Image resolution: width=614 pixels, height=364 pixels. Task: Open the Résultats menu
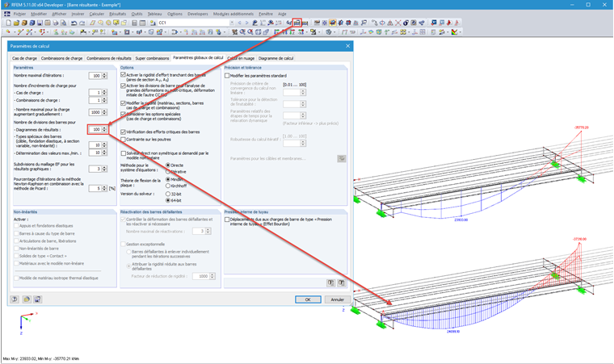point(117,14)
